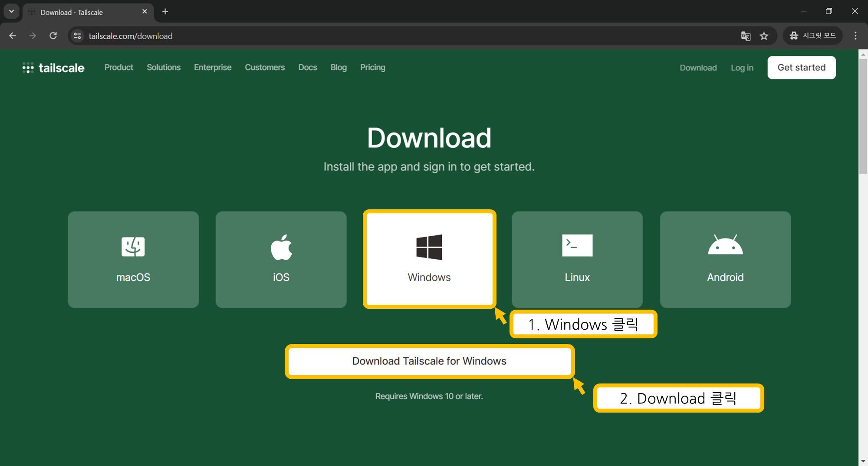Go back with the browser back arrow
Viewport: 868px width, 466px height.
[x=13, y=36]
